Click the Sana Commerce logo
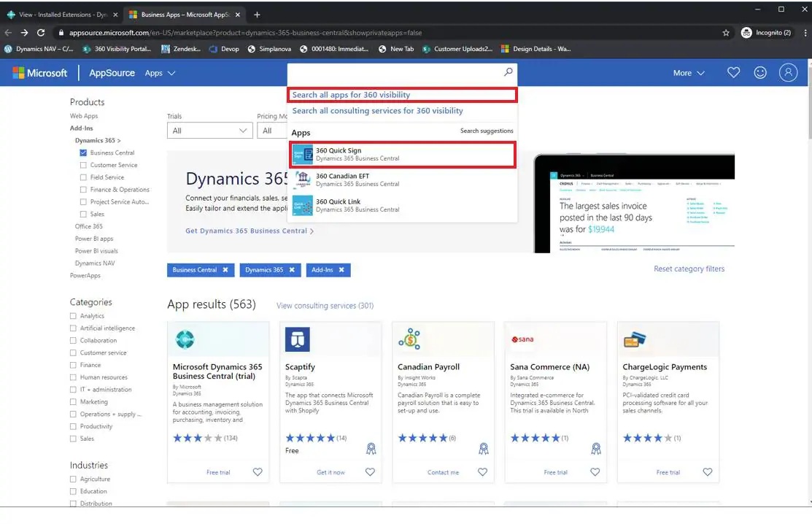Viewport: 812px width, 524px height. click(522, 339)
